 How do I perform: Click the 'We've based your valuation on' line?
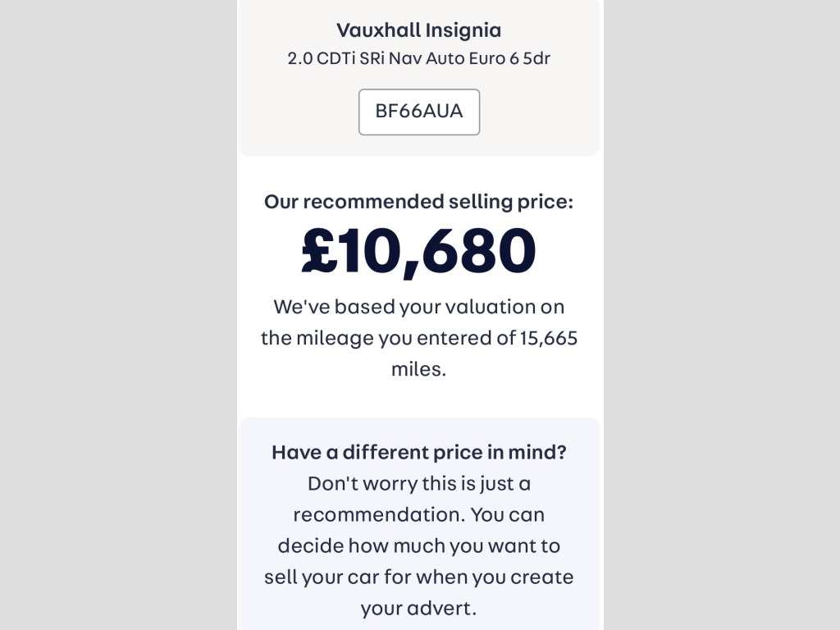pyautogui.click(x=418, y=307)
